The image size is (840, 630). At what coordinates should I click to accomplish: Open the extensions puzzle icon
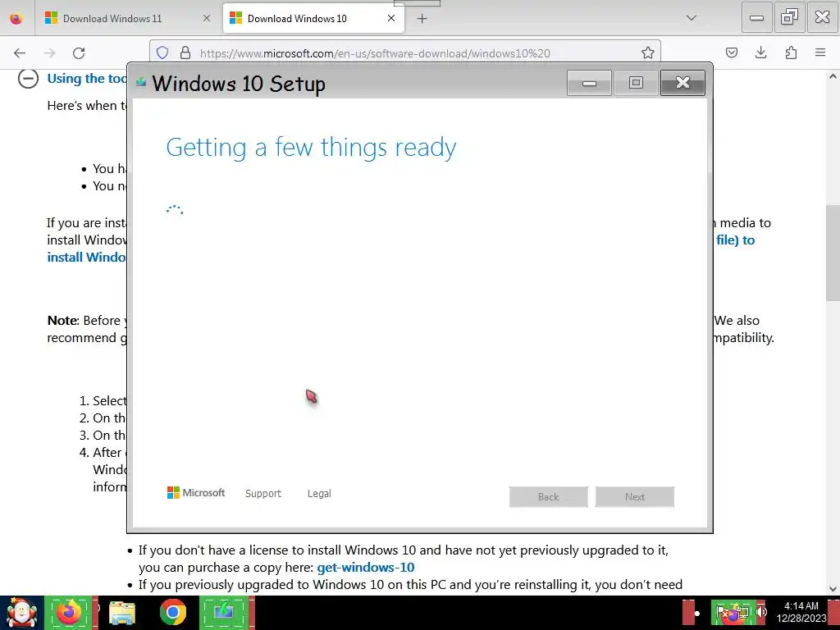(x=791, y=52)
